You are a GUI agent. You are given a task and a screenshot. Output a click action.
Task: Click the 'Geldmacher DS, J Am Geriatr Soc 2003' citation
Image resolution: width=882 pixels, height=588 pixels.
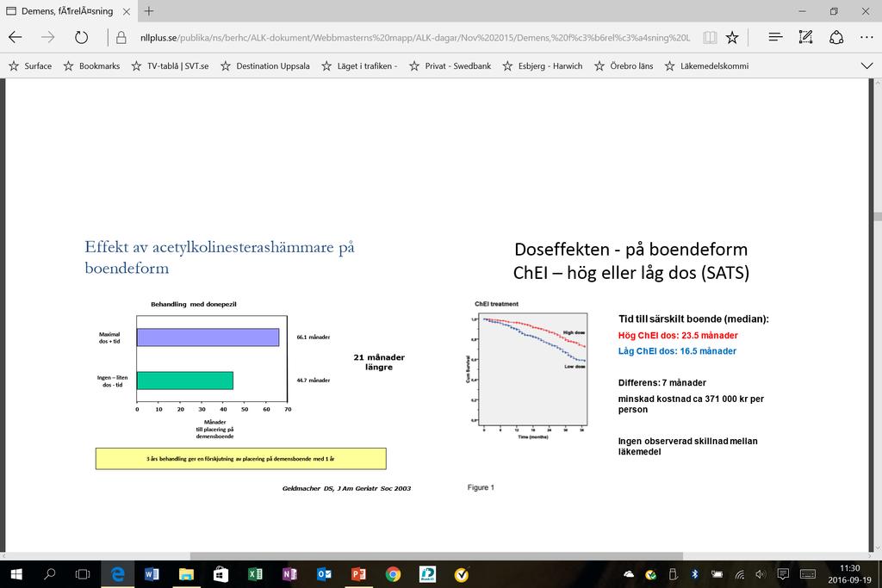click(346, 488)
